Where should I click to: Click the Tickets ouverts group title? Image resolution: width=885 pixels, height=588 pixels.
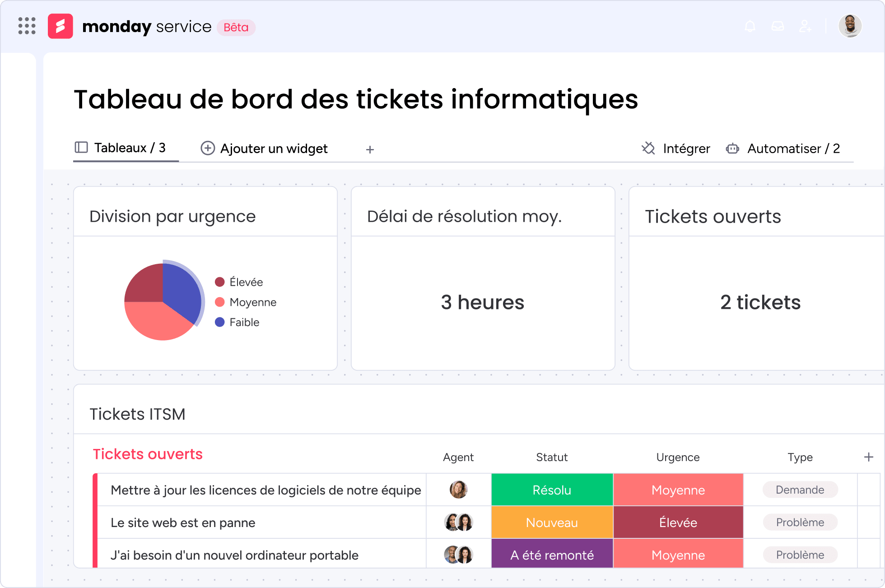148,454
